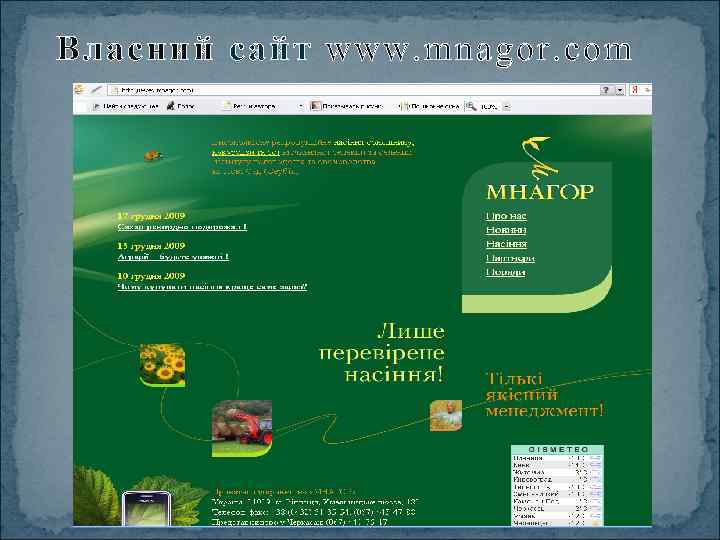Click the '10 грудня 2009' date text
The width and height of the screenshot is (720, 540).
[151, 276]
